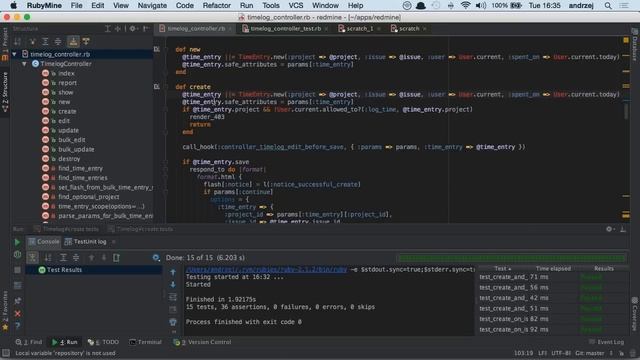
Task: Collapse timelog_controller.rb tree node
Action: click(15, 54)
